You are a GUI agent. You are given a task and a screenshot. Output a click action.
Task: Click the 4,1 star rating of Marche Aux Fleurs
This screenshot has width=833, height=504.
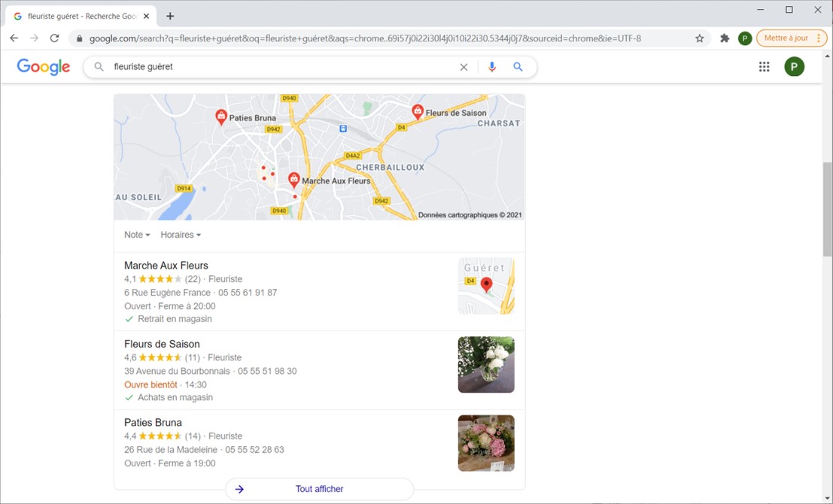click(162, 279)
